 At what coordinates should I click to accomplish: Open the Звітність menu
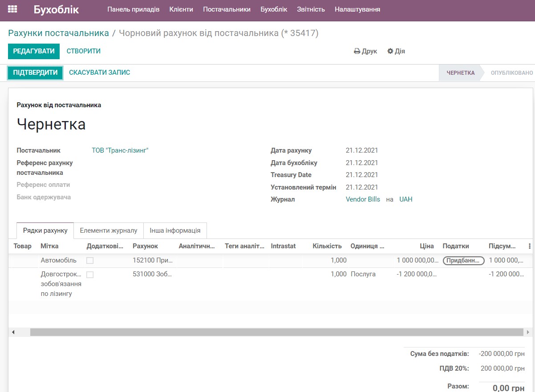pos(311,9)
